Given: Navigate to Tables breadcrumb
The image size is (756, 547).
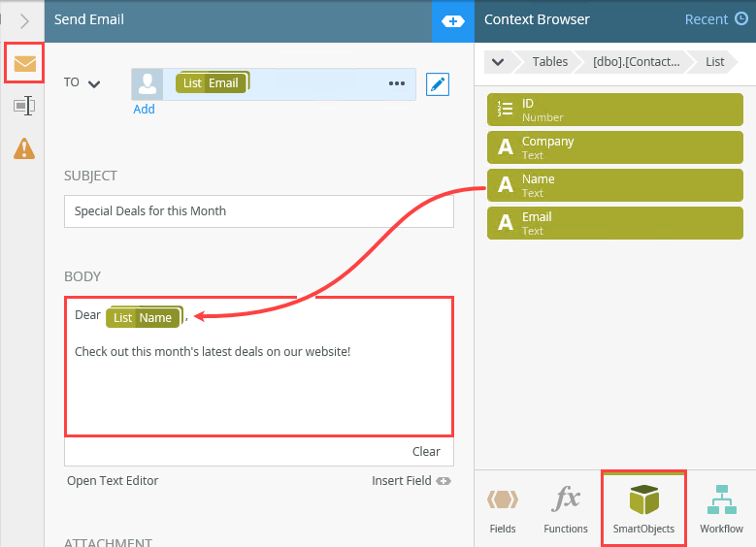Looking at the screenshot, I should pyautogui.click(x=549, y=62).
